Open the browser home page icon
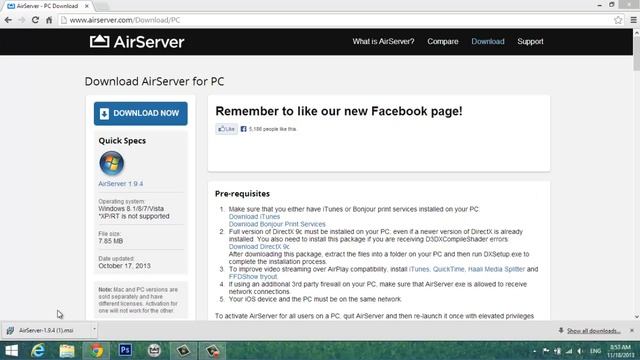This screenshot has height=360, width=640. coord(49,20)
